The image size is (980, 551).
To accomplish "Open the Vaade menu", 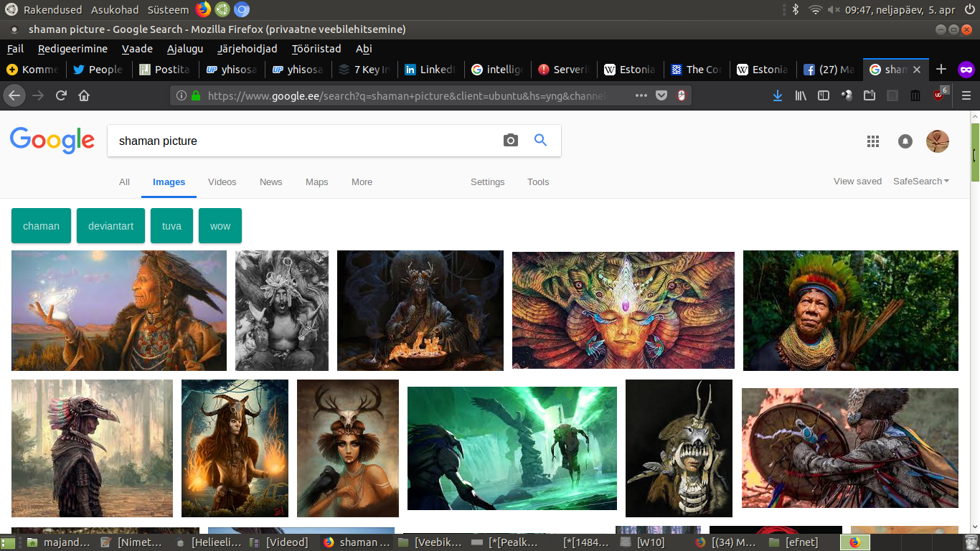I will [x=137, y=49].
